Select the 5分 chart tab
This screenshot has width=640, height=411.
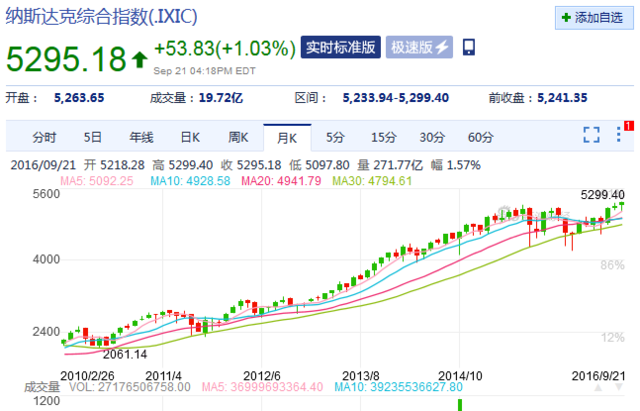pos(335,138)
